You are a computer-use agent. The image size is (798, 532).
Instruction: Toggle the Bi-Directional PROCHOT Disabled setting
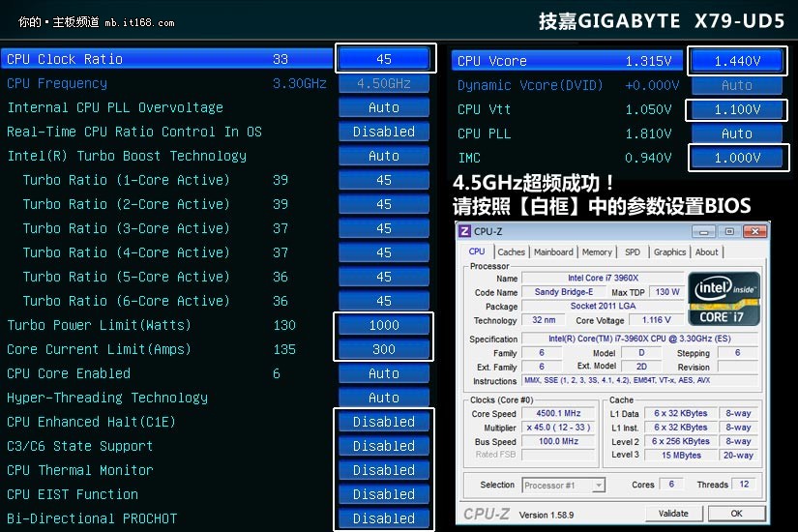tap(384, 518)
